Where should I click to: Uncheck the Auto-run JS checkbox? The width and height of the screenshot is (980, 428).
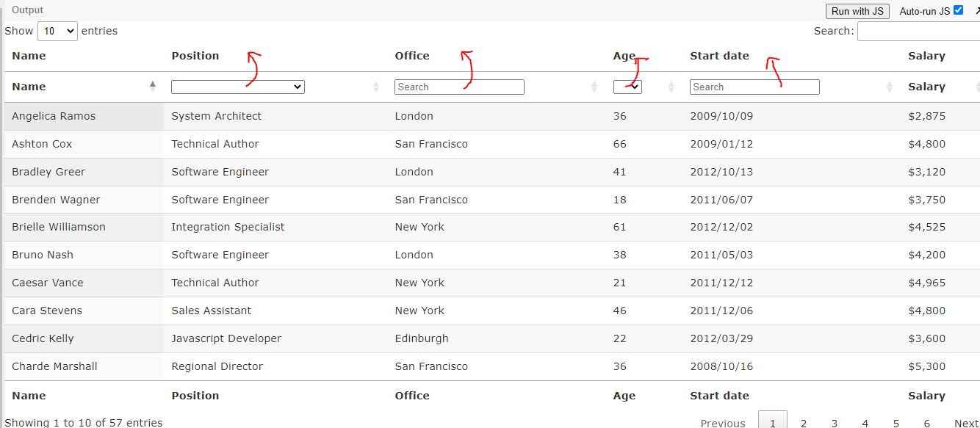956,10
